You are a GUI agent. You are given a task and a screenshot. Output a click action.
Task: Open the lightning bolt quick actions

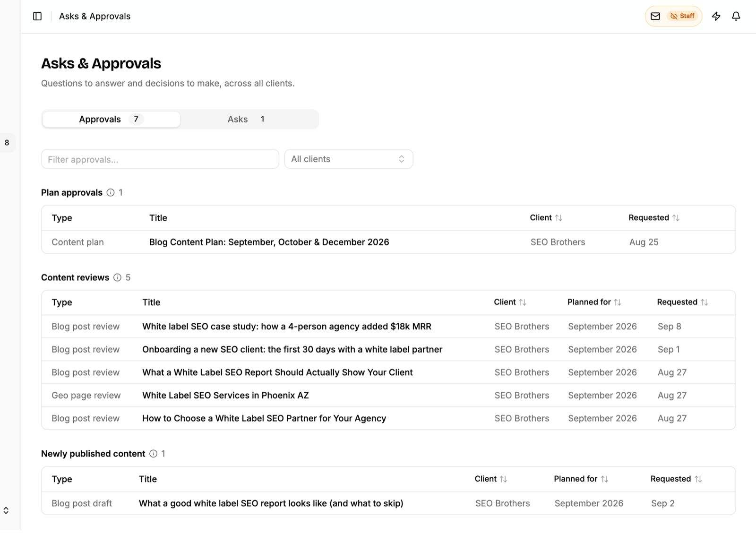(x=716, y=16)
